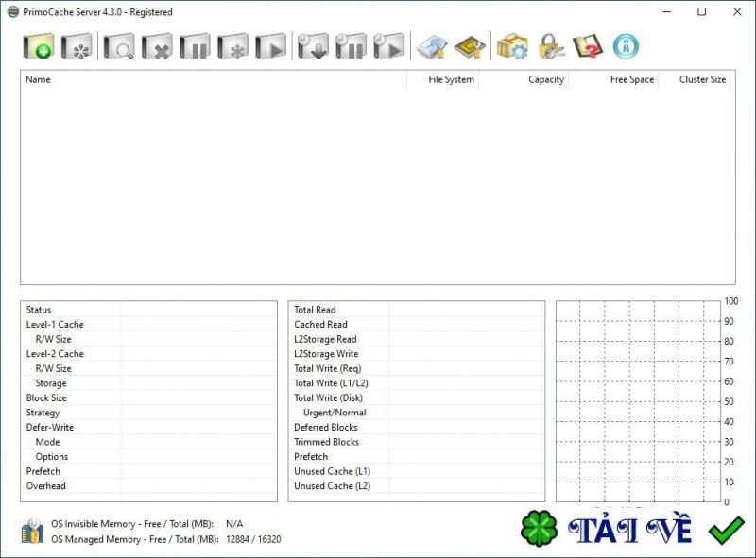Select Prefetch row in left panel
This screenshot has height=558, width=756.
(x=149, y=471)
